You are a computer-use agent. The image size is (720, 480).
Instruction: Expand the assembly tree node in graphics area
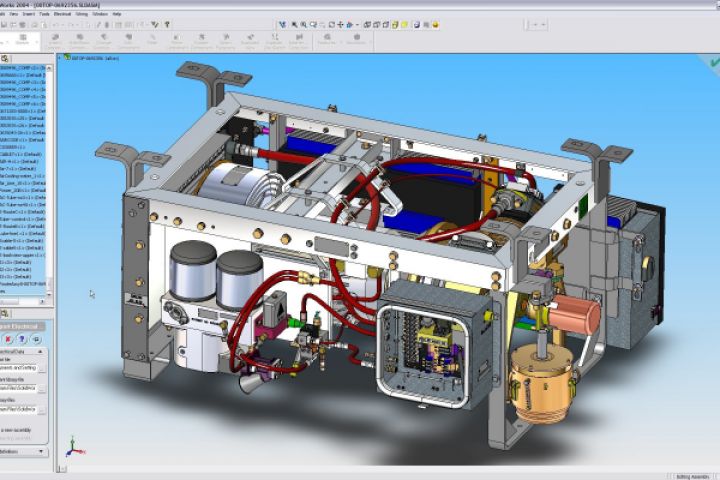pos(61,58)
